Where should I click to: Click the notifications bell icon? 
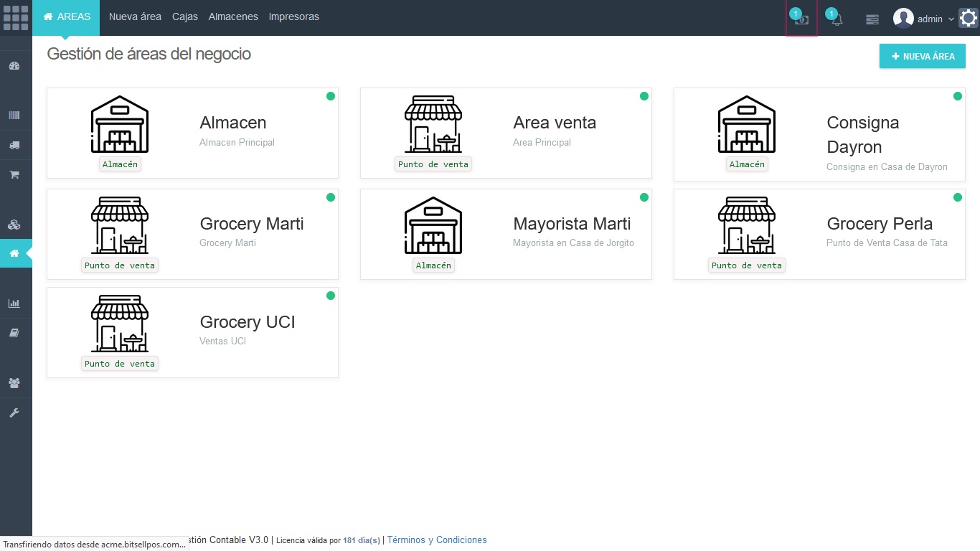click(837, 19)
